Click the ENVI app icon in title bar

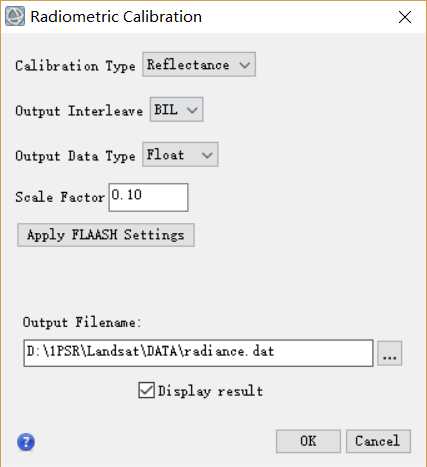(x=15, y=16)
